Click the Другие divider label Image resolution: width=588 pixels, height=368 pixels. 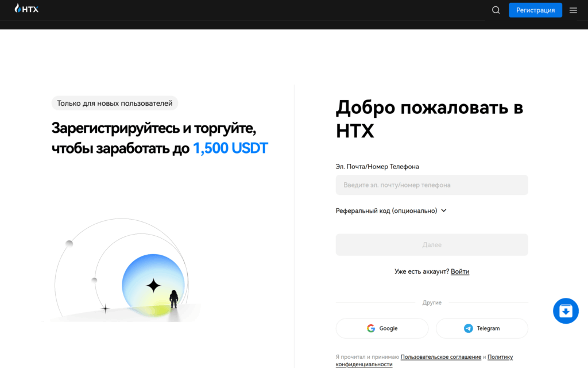432,302
